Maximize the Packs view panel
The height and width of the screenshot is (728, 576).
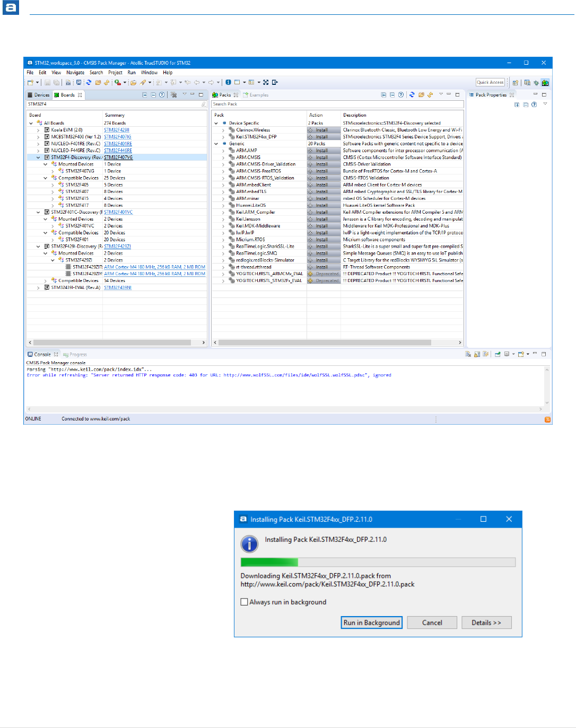[457, 94]
